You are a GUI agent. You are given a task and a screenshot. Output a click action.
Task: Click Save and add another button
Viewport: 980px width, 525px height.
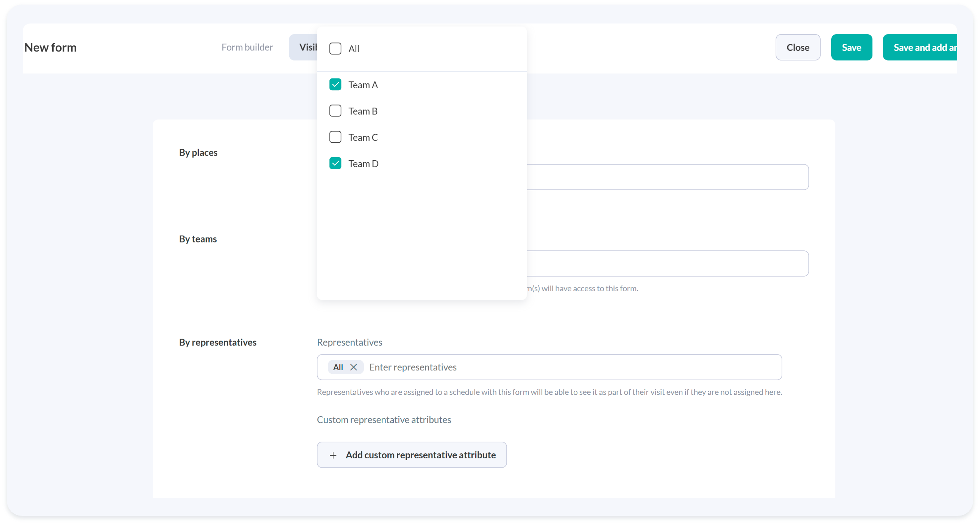(x=921, y=47)
